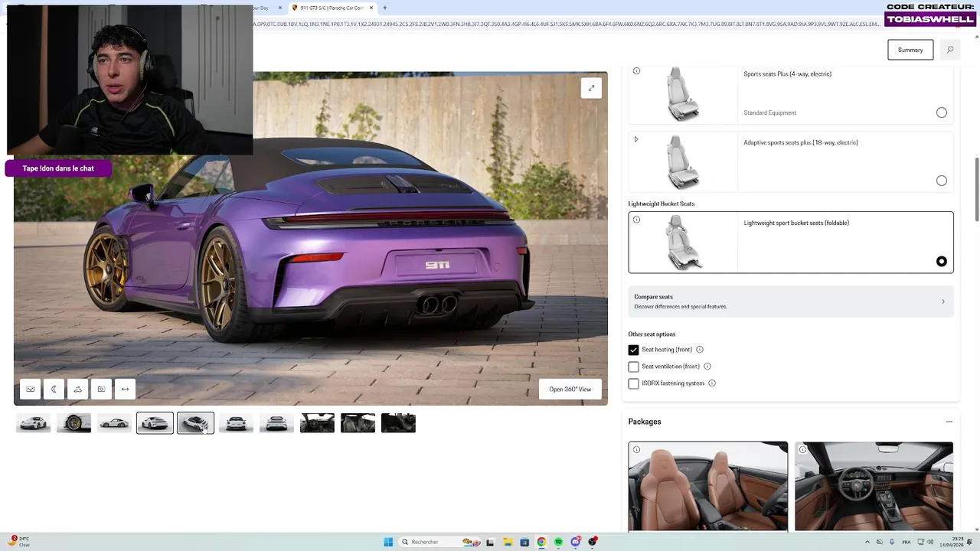This screenshot has width=980, height=551.
Task: Click the microphone icon in the system tray
Action: (x=892, y=542)
